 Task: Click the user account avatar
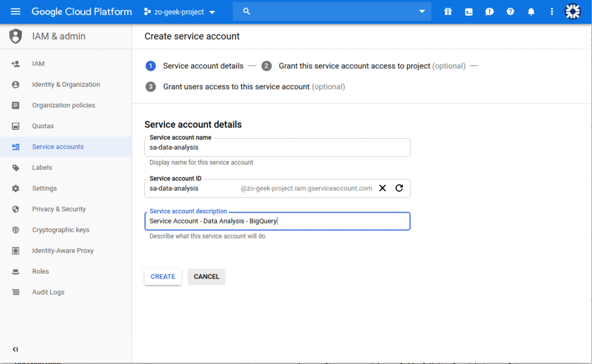572,12
